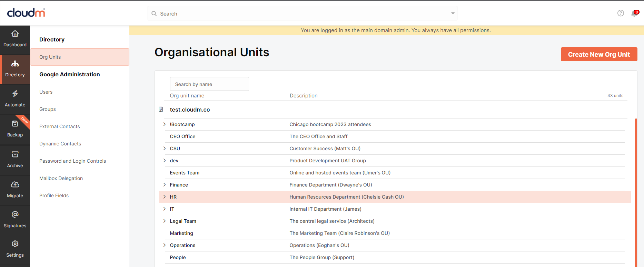
Task: Select the CEO Office org unit
Action: [x=183, y=136]
